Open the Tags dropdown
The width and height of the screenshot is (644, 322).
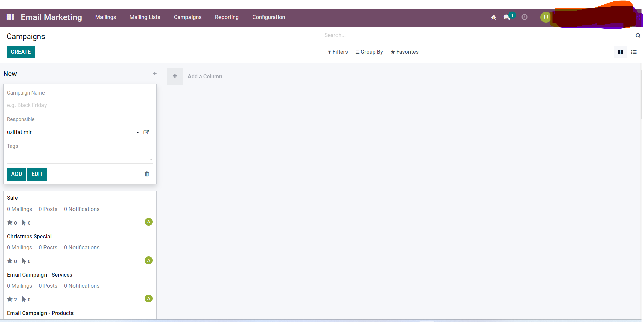tap(151, 159)
